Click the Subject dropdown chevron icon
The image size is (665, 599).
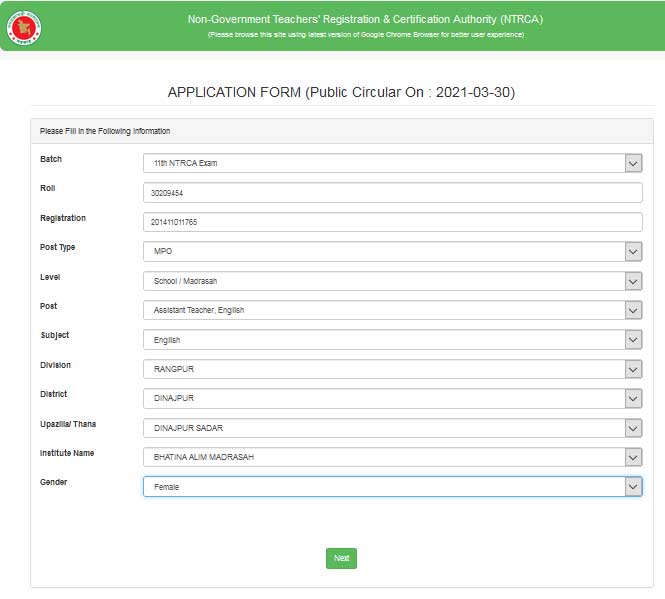click(x=633, y=340)
